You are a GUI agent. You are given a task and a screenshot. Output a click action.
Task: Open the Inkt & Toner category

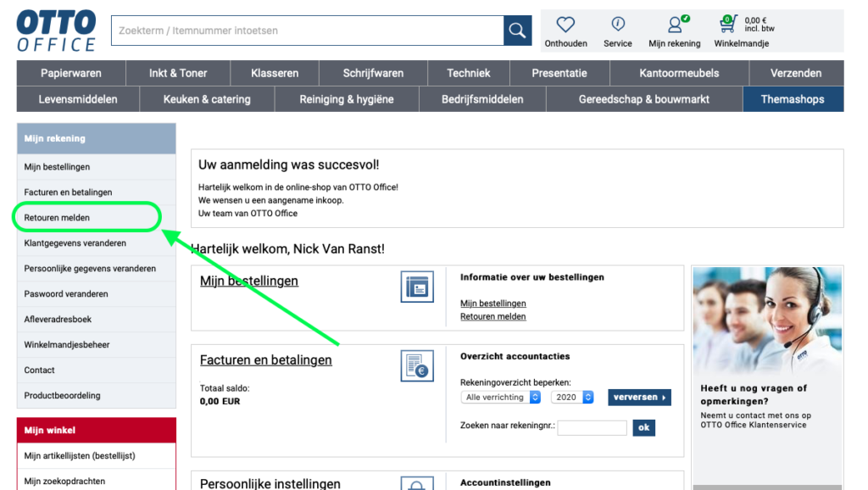(x=178, y=73)
